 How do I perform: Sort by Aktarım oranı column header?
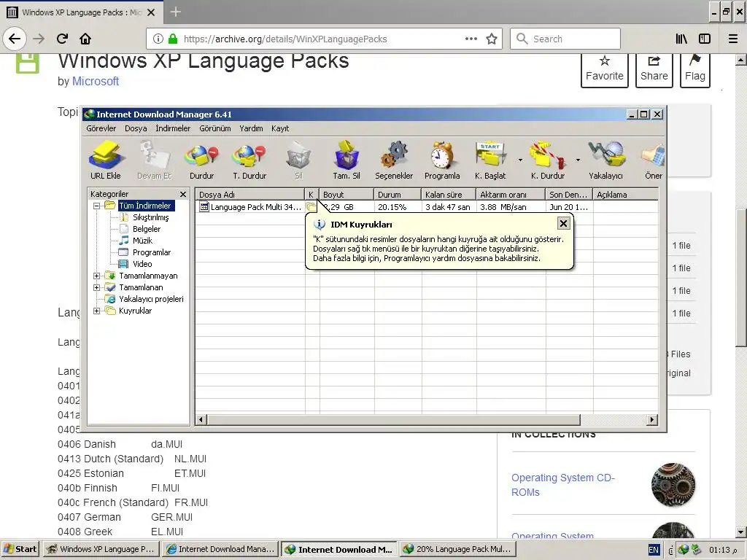pos(511,194)
